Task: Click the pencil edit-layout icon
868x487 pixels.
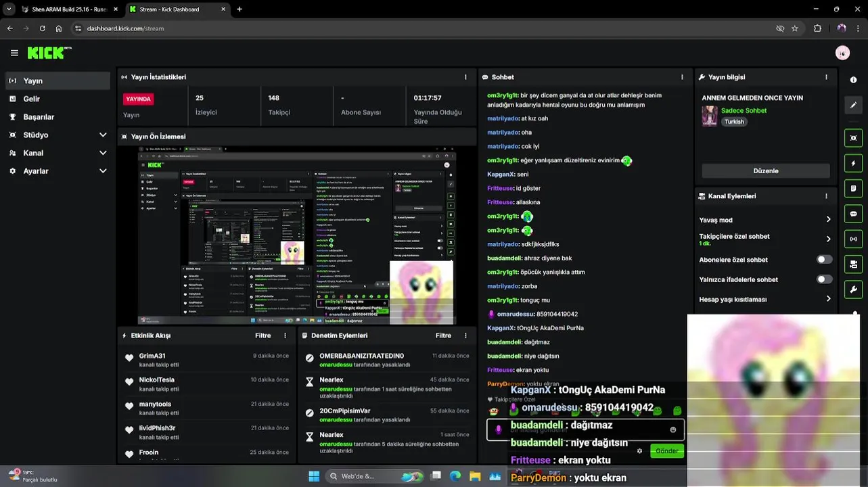Action: 853,106
